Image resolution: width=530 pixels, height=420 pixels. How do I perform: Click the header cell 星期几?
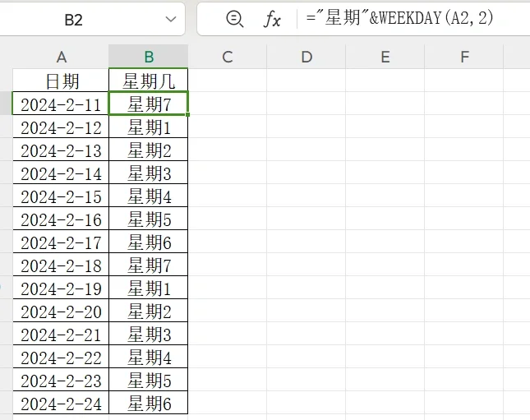(149, 81)
